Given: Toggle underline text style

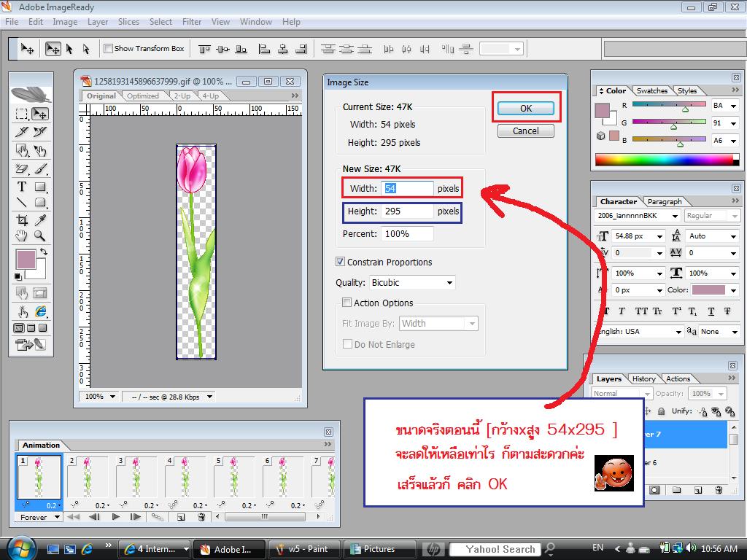Looking at the screenshot, I should tap(711, 311).
